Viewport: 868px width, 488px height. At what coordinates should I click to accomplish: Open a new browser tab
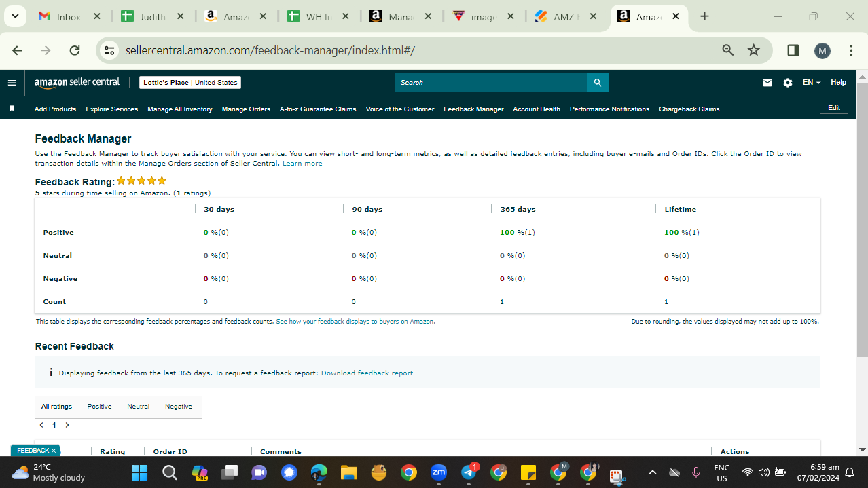[704, 16]
